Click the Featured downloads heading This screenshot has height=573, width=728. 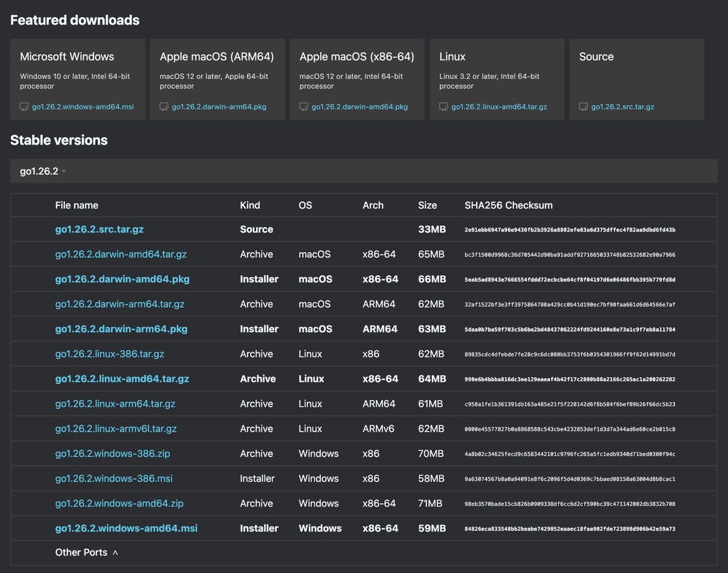(75, 20)
